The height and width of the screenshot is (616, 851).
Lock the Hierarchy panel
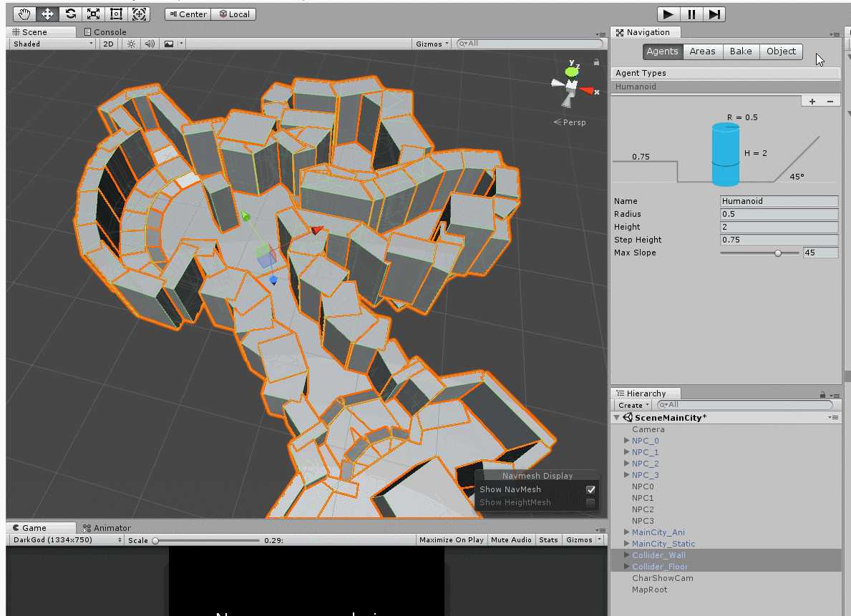point(823,394)
